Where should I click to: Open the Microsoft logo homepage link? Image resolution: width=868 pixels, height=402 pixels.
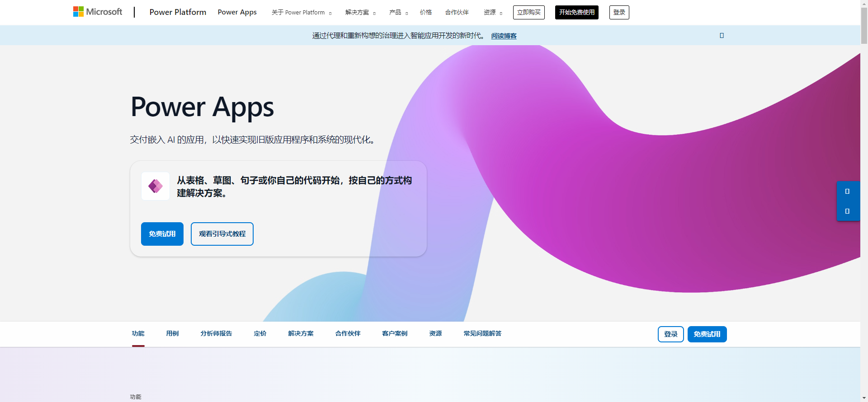coord(98,12)
